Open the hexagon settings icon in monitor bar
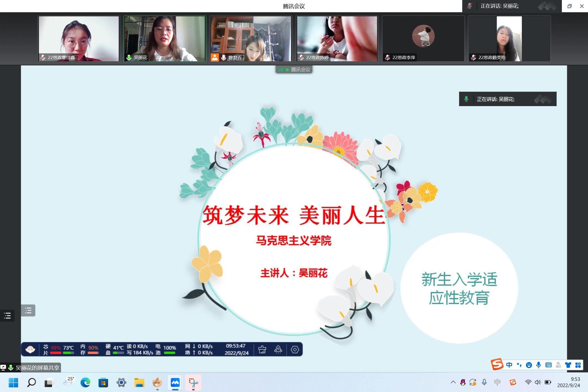 295,349
